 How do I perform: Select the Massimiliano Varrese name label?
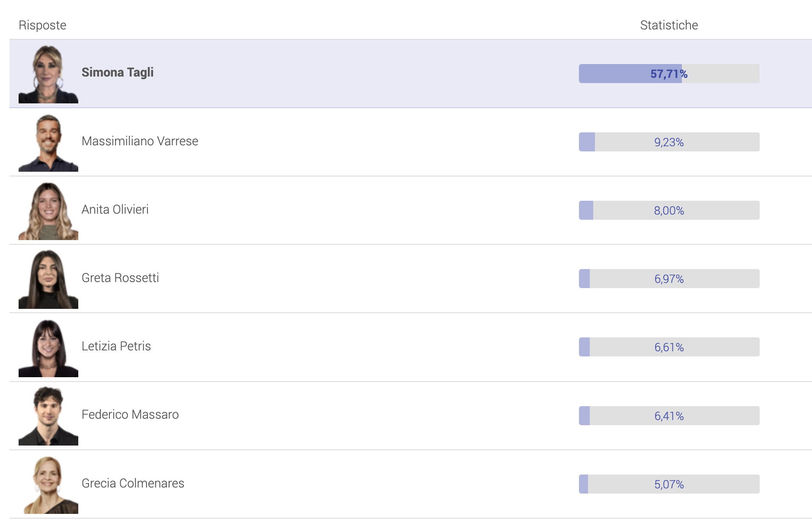click(x=140, y=141)
